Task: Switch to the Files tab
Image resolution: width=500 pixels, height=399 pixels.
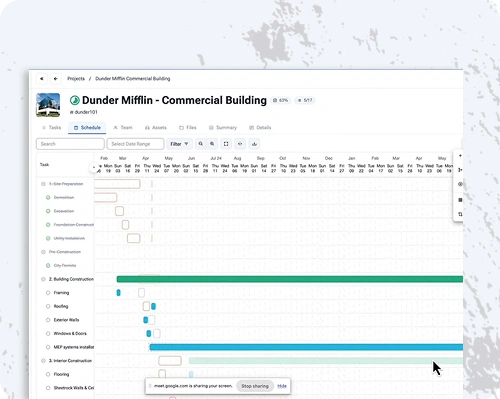Action: (x=188, y=128)
